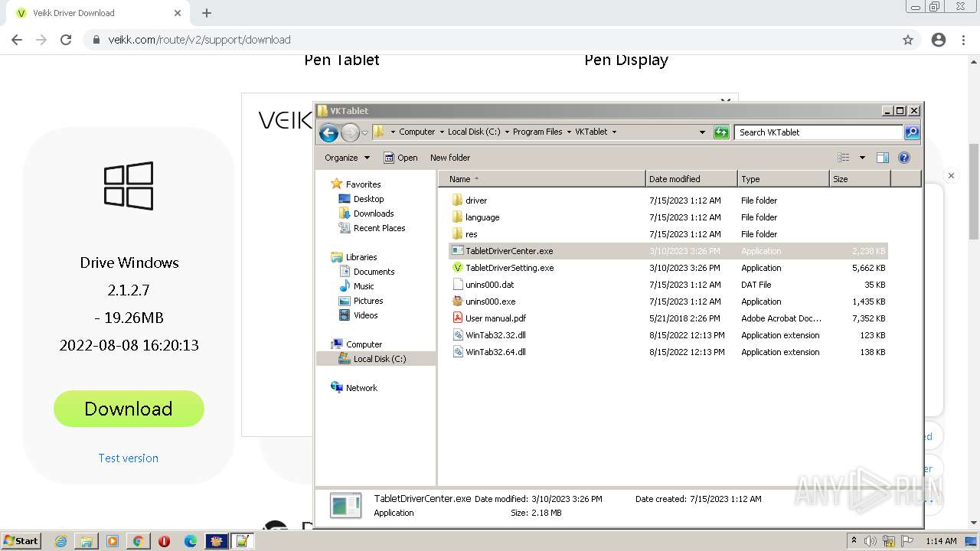Click the forward navigation arrow in explorer
Screen dimensions: 980x551
point(350,132)
